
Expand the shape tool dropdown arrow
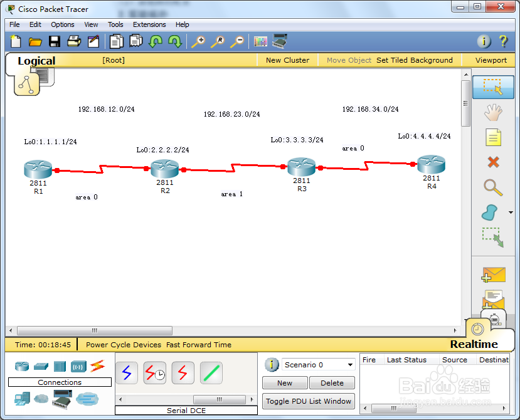511,212
